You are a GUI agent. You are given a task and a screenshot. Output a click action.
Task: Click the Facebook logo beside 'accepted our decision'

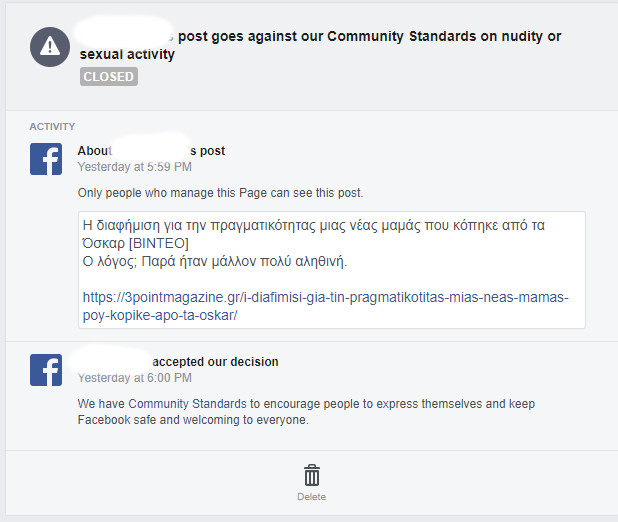(x=46, y=370)
